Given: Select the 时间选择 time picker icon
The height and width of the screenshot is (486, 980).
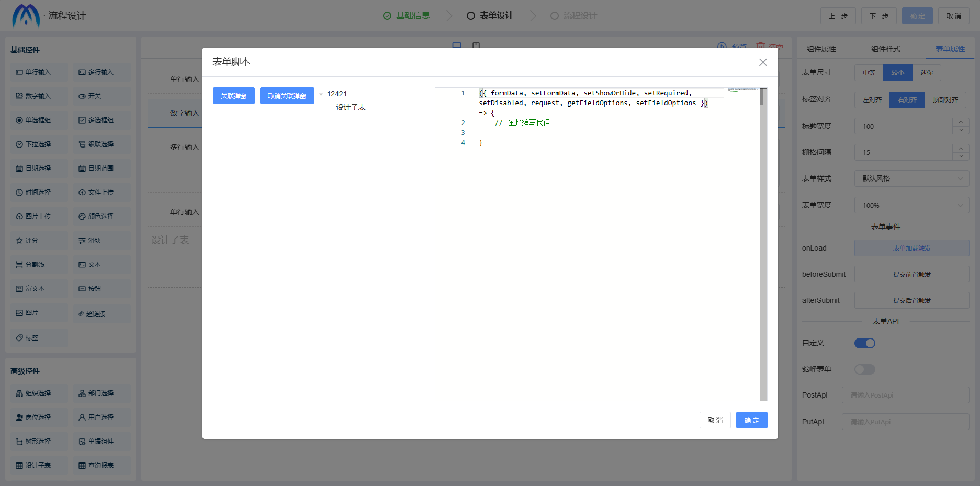Looking at the screenshot, I should coord(19,193).
